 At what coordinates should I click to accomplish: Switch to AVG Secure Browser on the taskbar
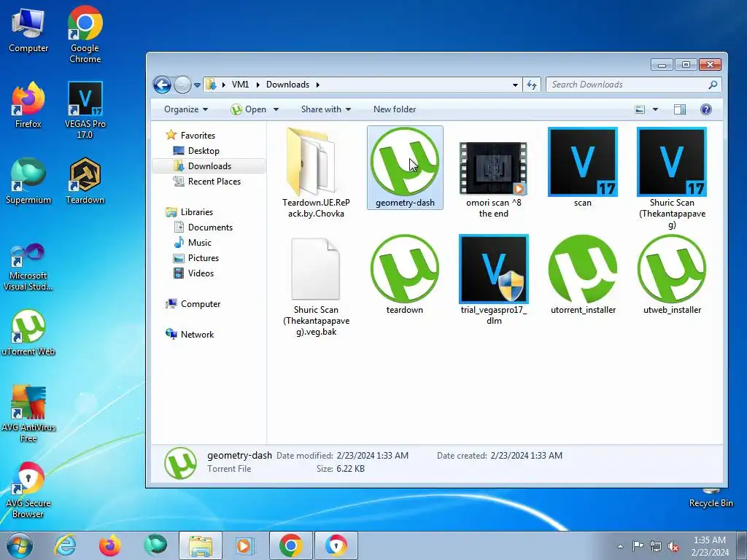pyautogui.click(x=336, y=545)
